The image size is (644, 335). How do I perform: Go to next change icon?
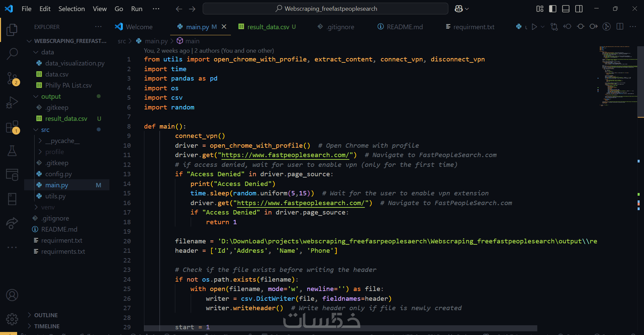[x=593, y=27]
